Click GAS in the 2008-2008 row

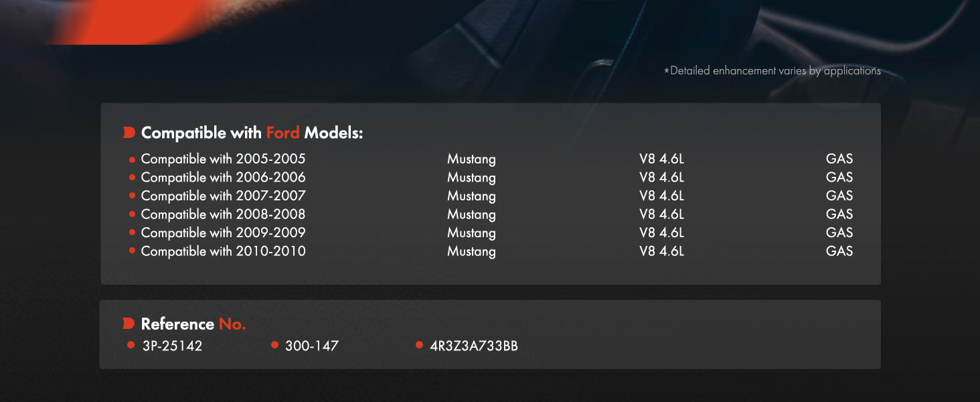point(839,214)
